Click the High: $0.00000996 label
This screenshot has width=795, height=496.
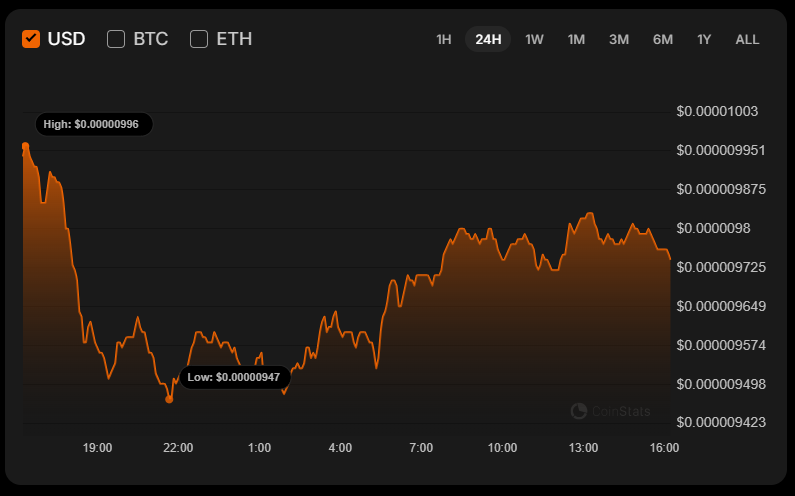coord(97,124)
